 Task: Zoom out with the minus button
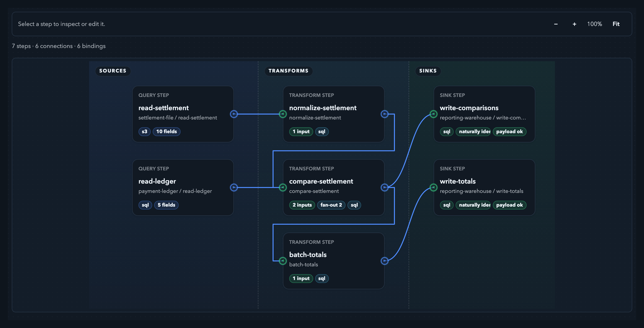click(556, 24)
